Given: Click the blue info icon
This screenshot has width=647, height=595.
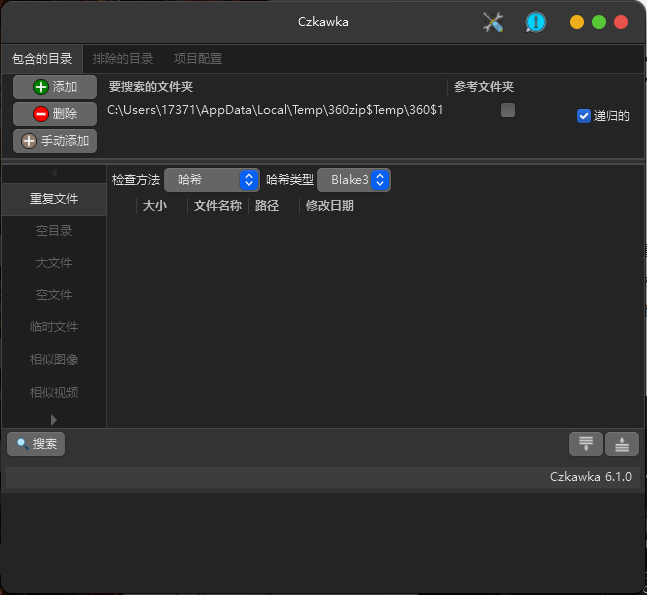Looking at the screenshot, I should (x=536, y=22).
